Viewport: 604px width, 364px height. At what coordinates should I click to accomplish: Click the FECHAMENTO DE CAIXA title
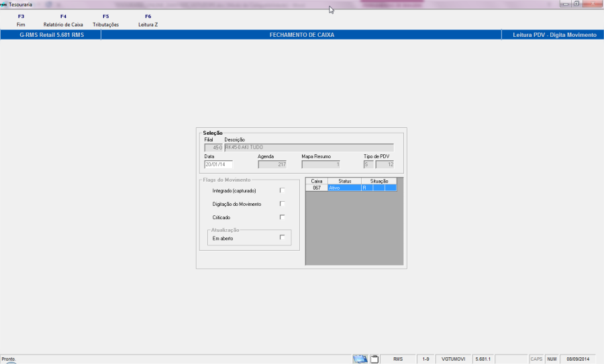tap(301, 35)
